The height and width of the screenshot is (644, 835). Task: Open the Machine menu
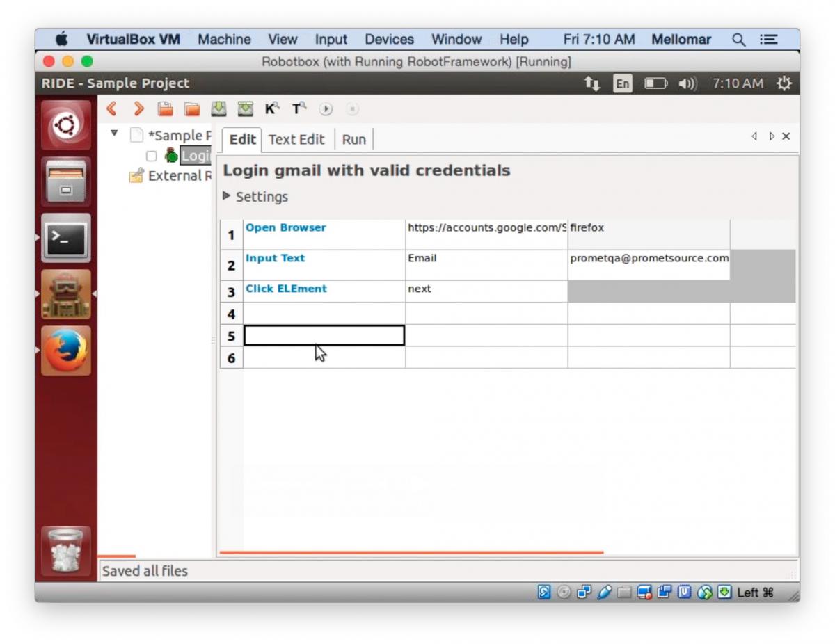click(224, 40)
